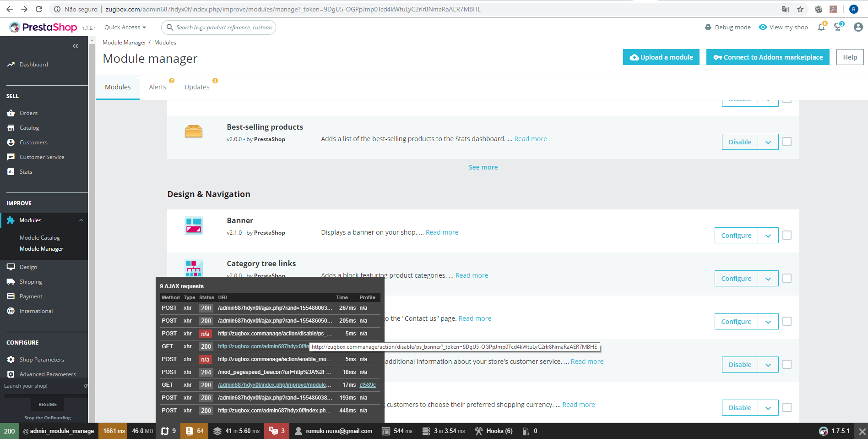Click the Best-selling products module icon
The height and width of the screenshot is (439, 868).
tap(194, 132)
